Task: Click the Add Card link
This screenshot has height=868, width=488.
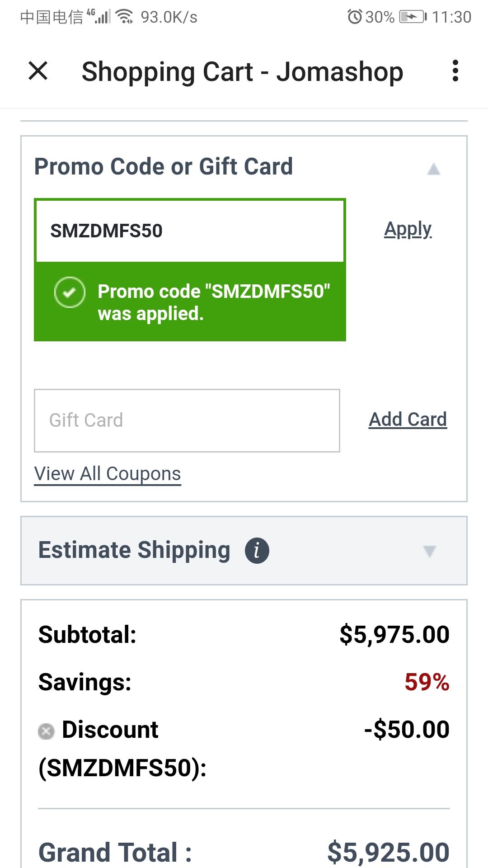Action: [408, 420]
